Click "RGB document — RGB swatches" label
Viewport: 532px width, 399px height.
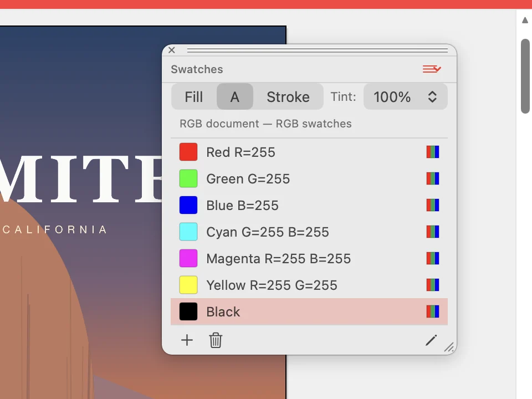pyautogui.click(x=265, y=124)
